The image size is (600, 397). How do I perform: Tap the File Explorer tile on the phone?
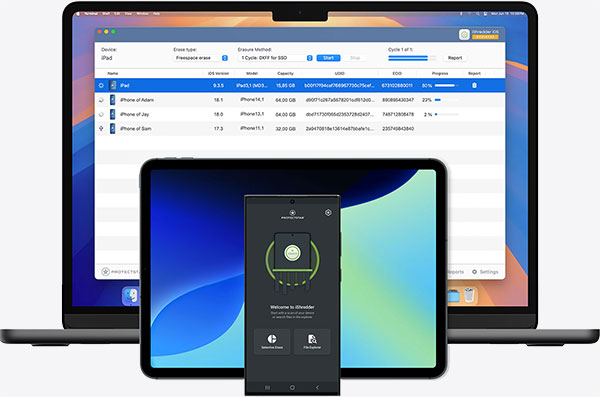tap(312, 341)
